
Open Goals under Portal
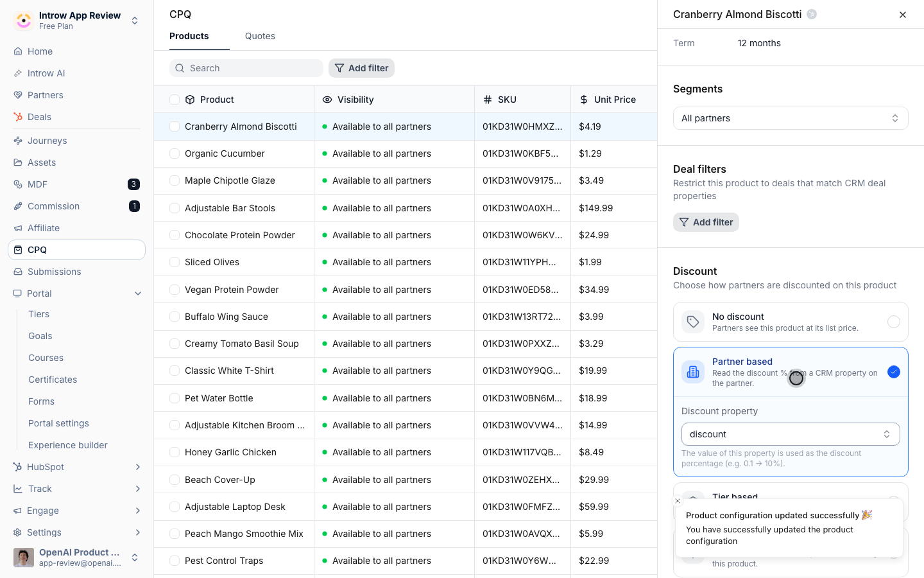[40, 336]
